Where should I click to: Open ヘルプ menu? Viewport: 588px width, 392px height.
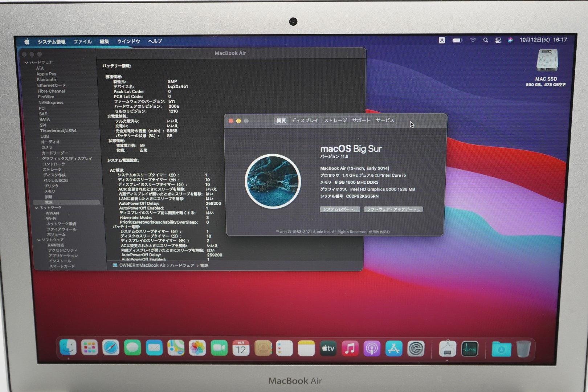155,41
